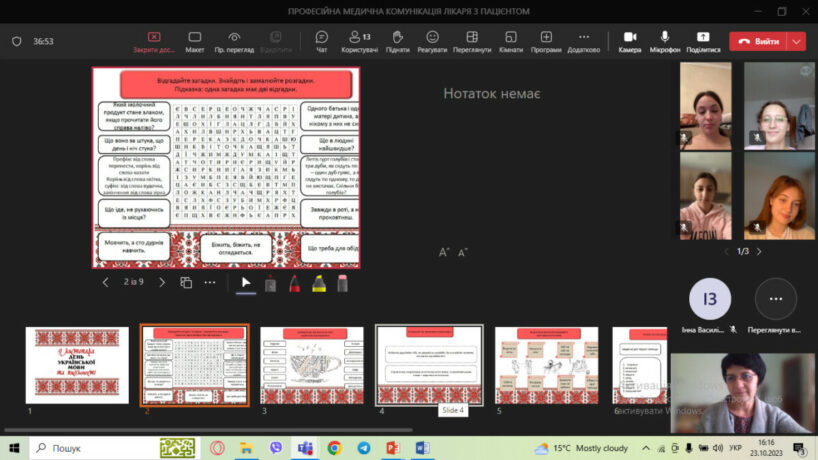Open the Користувачі participants list
This screenshot has width=818, height=460.
[x=359, y=41]
